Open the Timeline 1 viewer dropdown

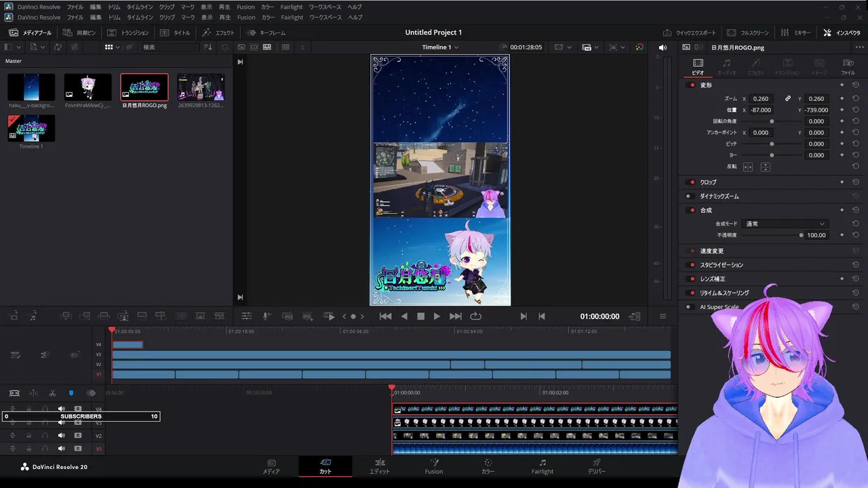pyautogui.click(x=440, y=47)
